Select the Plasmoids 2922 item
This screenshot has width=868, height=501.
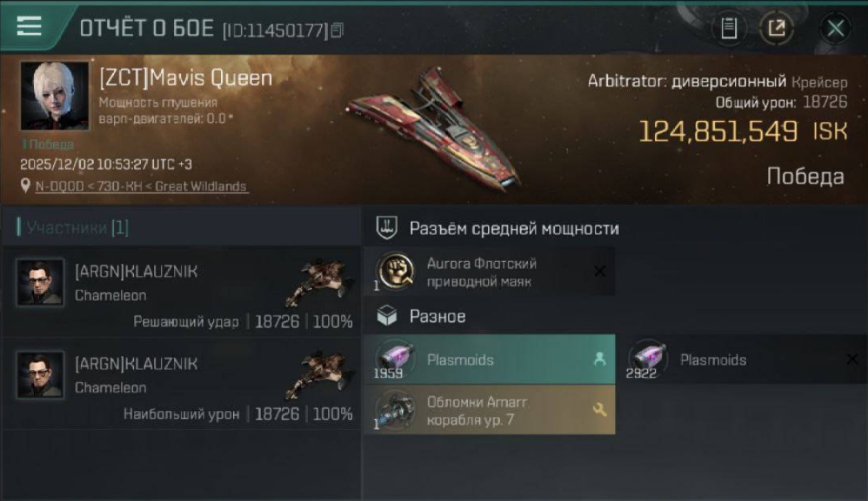742,359
